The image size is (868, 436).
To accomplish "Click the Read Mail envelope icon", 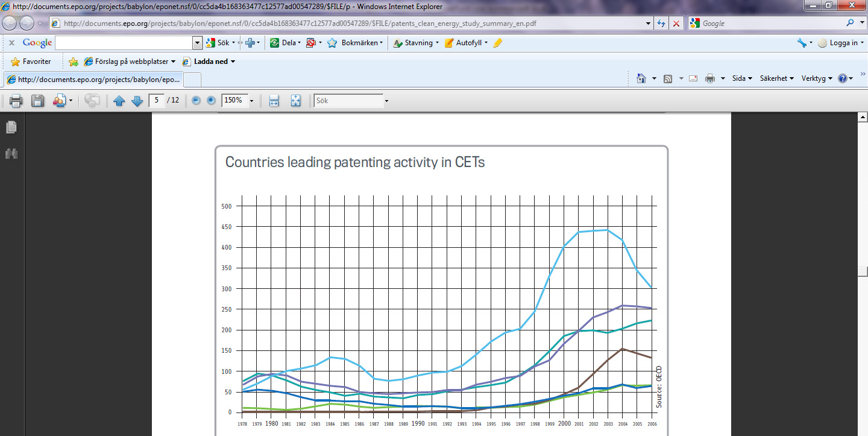I will point(693,78).
